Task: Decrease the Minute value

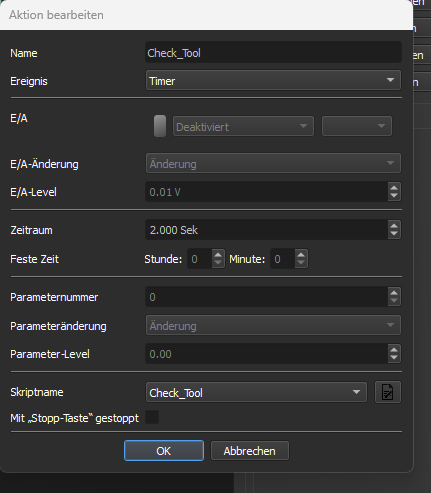Action: click(301, 263)
